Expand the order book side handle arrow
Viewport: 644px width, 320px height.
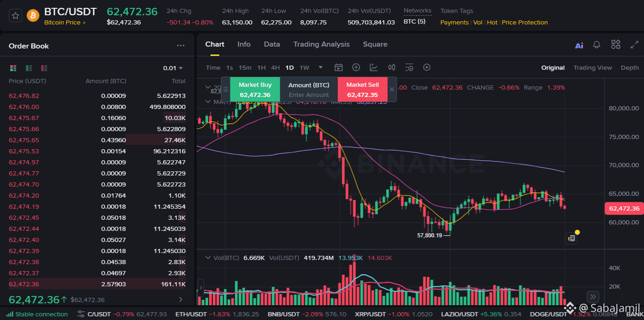[201, 287]
